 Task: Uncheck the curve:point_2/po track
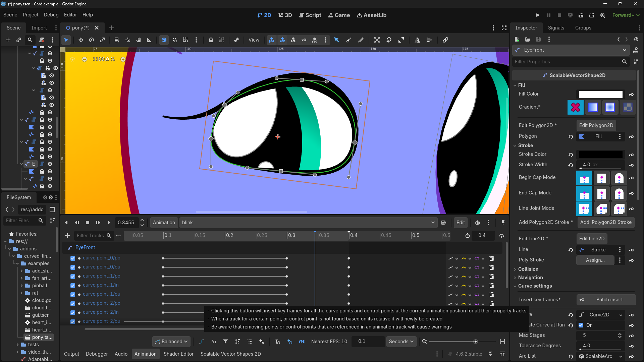coord(73,304)
